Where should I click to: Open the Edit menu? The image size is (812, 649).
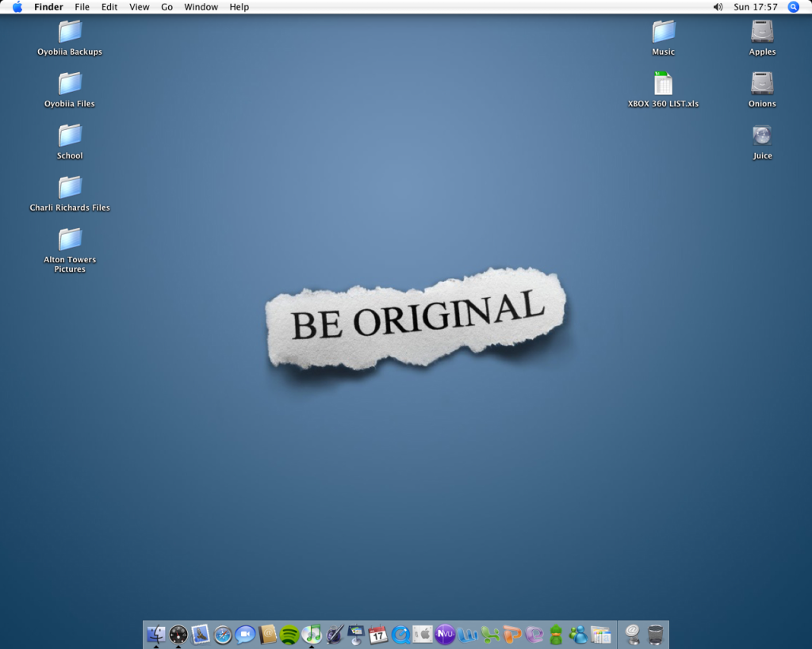point(109,6)
